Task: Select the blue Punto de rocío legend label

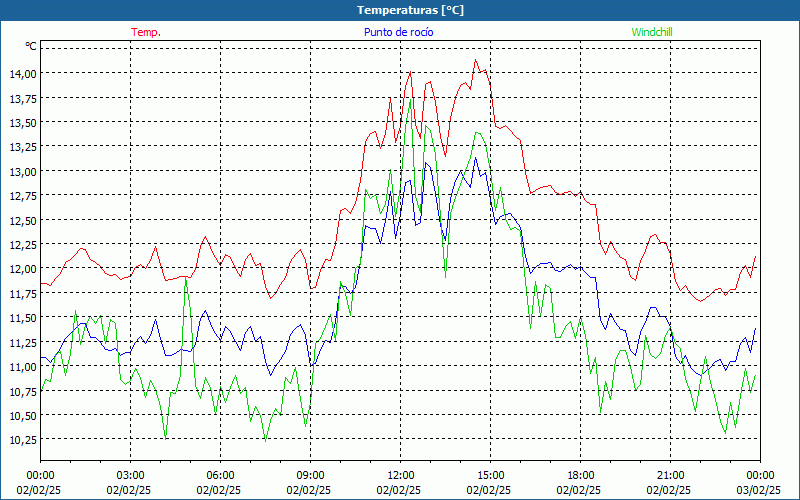Action: [x=397, y=32]
